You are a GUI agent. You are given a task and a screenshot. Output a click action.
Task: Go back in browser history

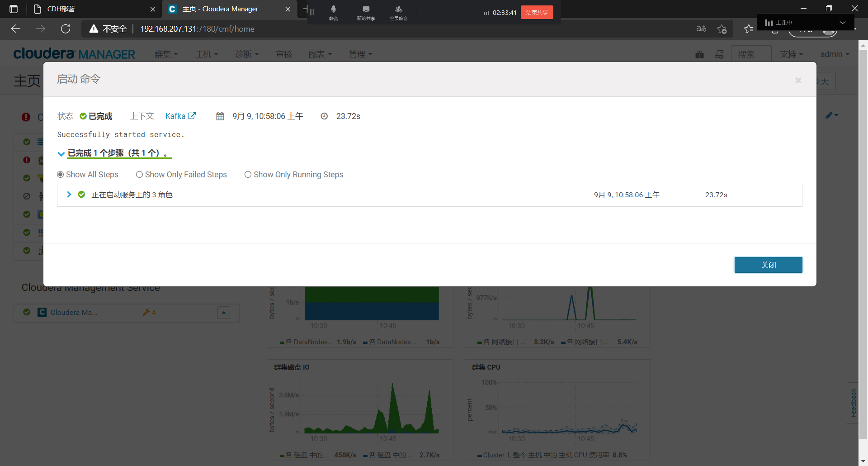pos(16,29)
